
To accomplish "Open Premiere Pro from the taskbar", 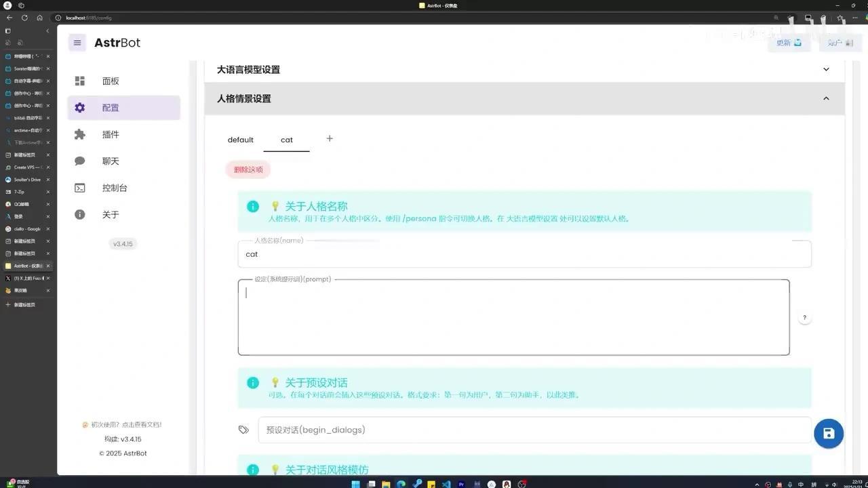I will [x=462, y=484].
